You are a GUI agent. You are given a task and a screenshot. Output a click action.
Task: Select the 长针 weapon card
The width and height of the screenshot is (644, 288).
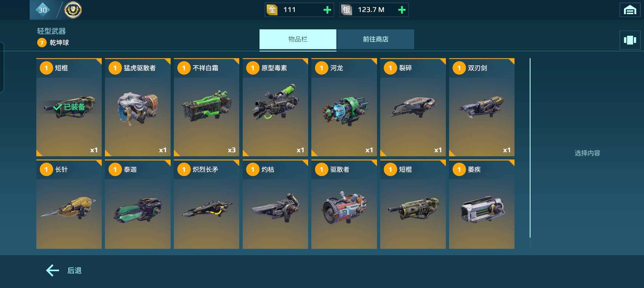click(69, 204)
